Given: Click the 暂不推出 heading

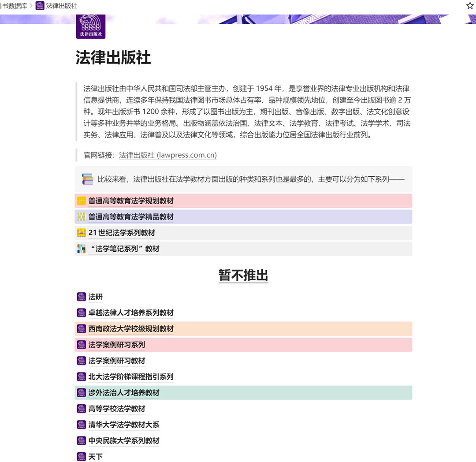Looking at the screenshot, I should pyautogui.click(x=243, y=276).
